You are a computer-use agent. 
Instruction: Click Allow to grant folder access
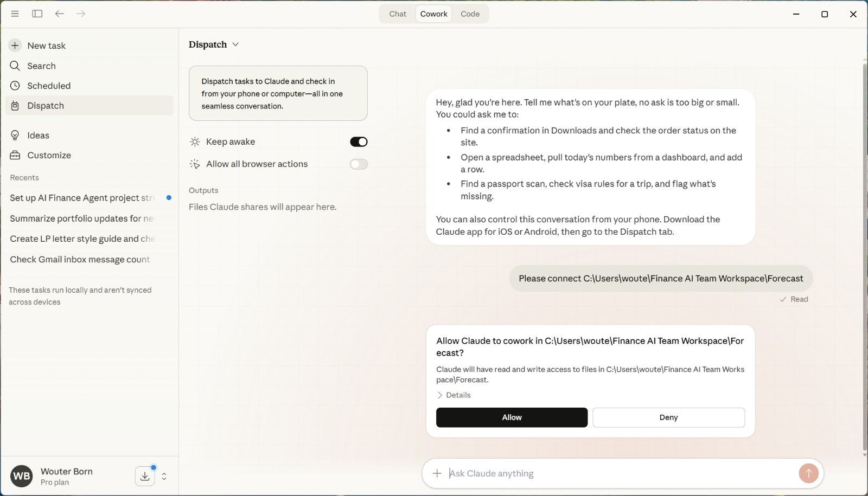(511, 417)
